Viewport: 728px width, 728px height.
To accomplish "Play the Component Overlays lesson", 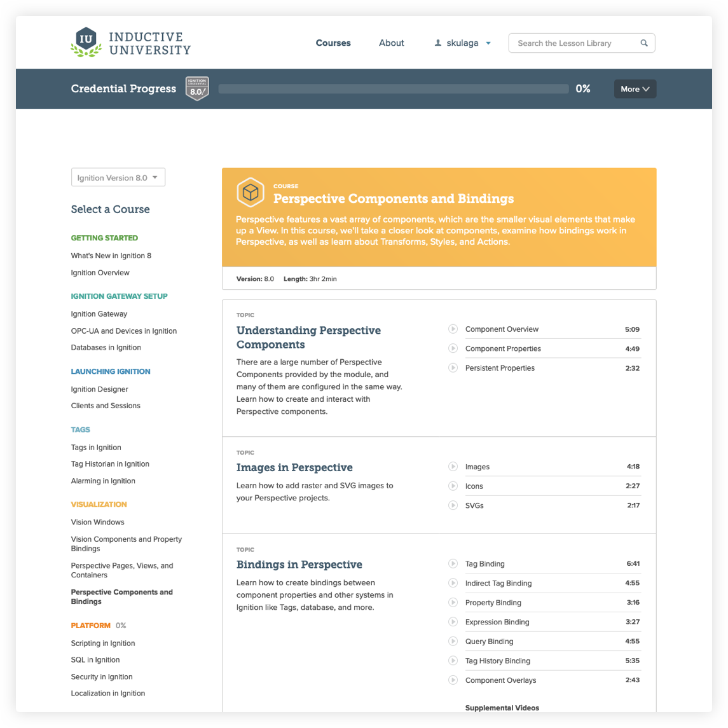I will (x=453, y=680).
